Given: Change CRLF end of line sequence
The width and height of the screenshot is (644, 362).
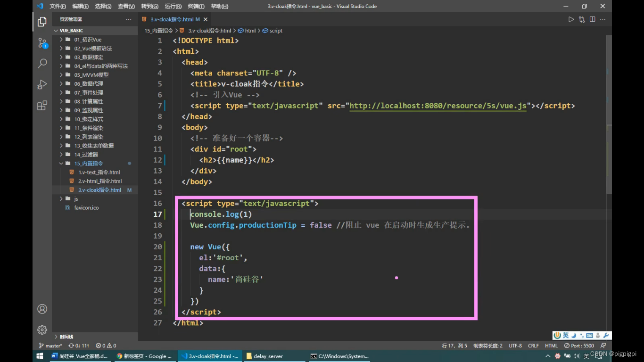Looking at the screenshot, I should tap(533, 346).
